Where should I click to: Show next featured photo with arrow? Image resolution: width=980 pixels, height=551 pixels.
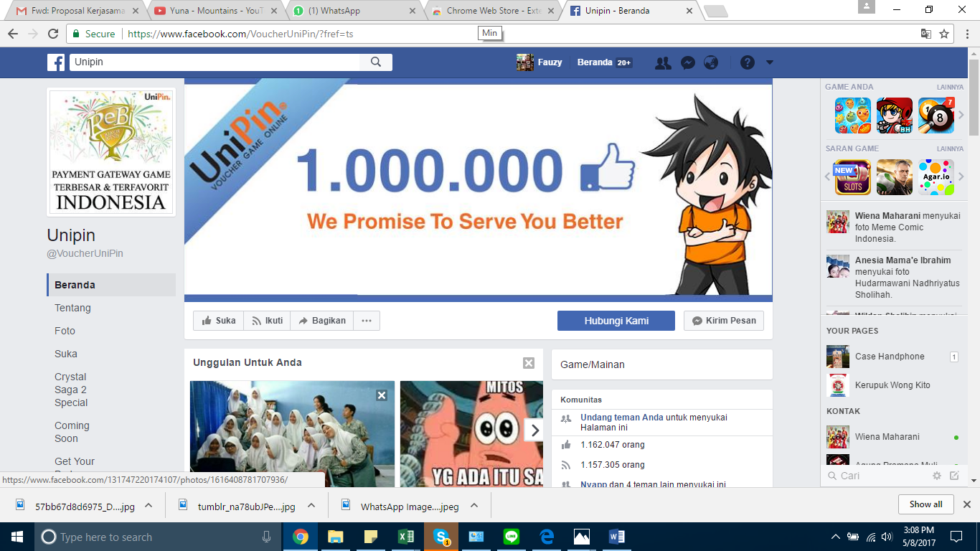point(534,430)
